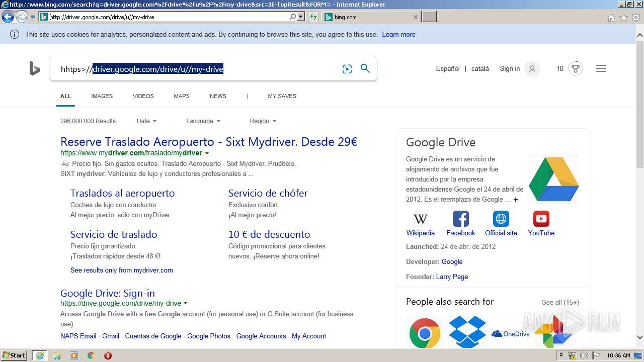Open the IE tools gear

pos(635,18)
